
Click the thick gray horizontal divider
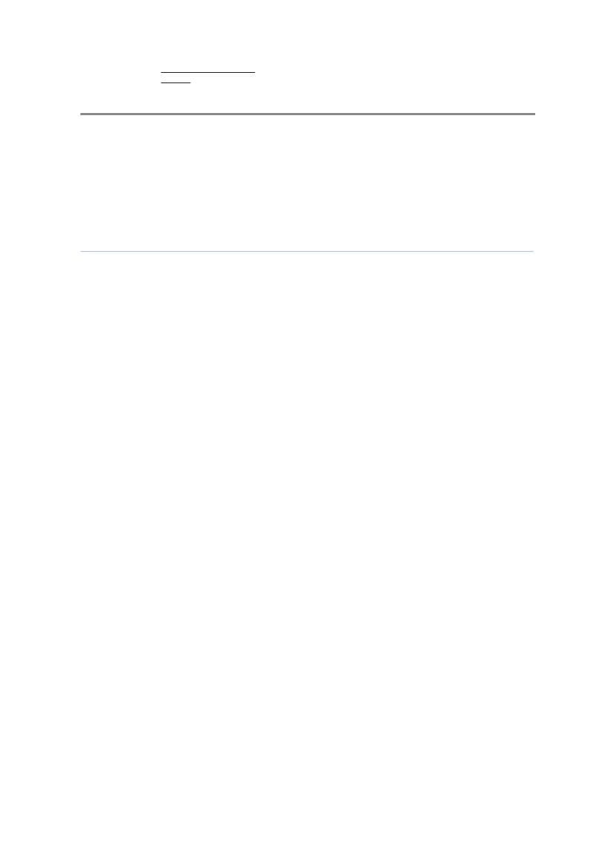click(x=307, y=114)
